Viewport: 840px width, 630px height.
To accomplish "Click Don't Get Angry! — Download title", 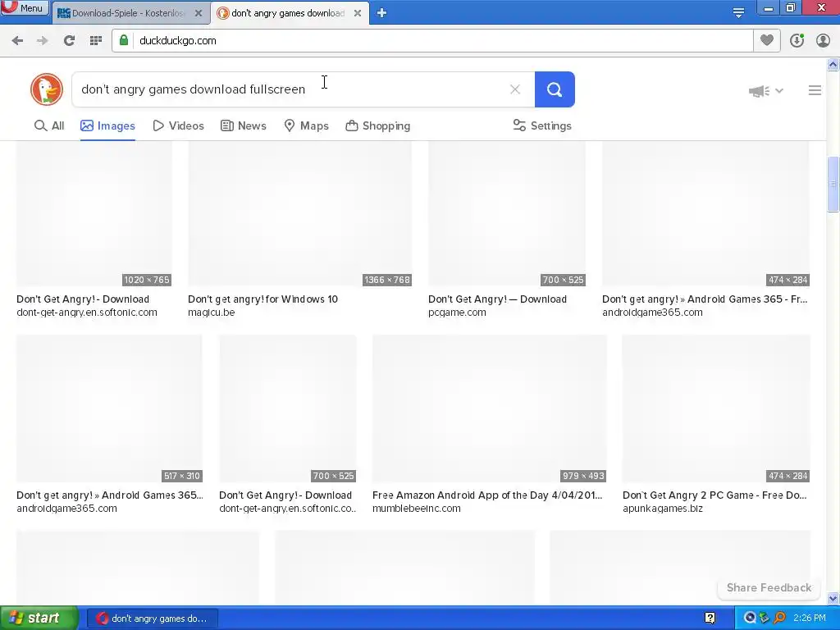I will [x=497, y=299].
